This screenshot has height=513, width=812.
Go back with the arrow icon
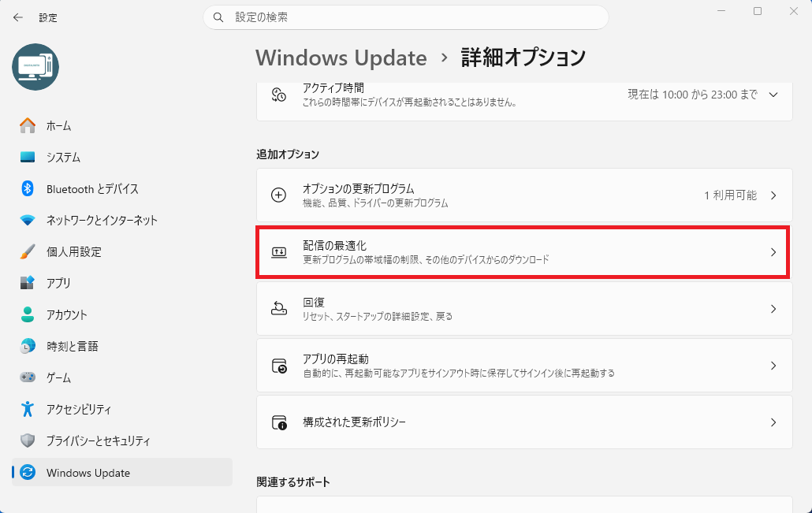pyautogui.click(x=18, y=17)
